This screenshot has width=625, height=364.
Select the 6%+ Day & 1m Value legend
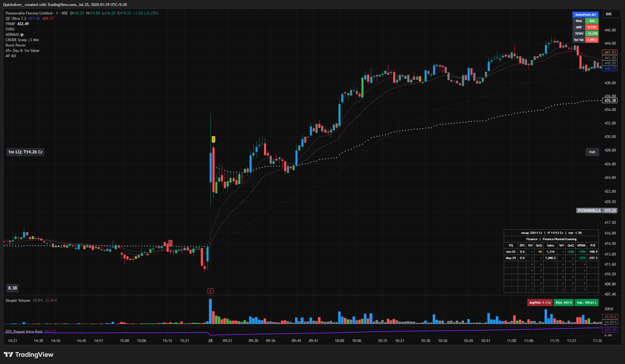(22, 51)
